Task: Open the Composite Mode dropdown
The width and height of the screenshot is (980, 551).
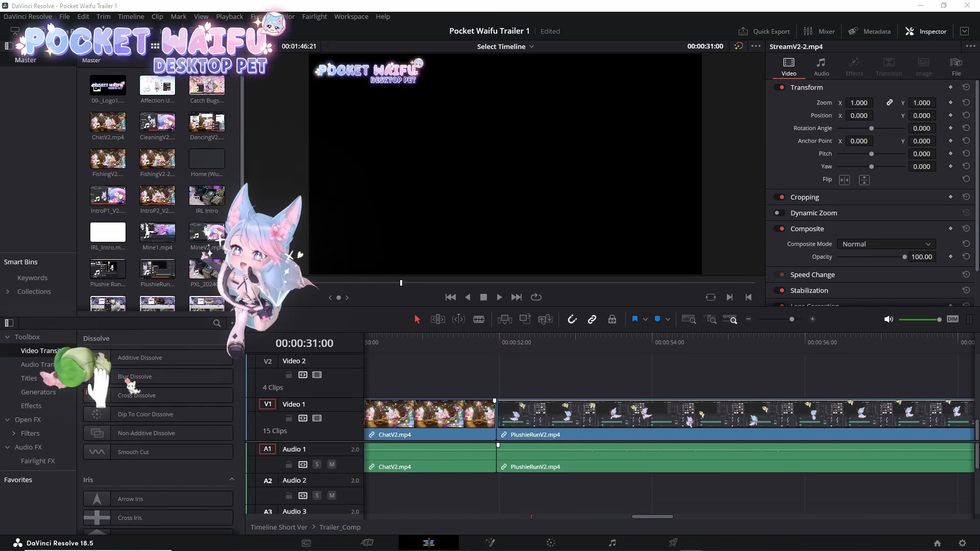Action: [887, 244]
